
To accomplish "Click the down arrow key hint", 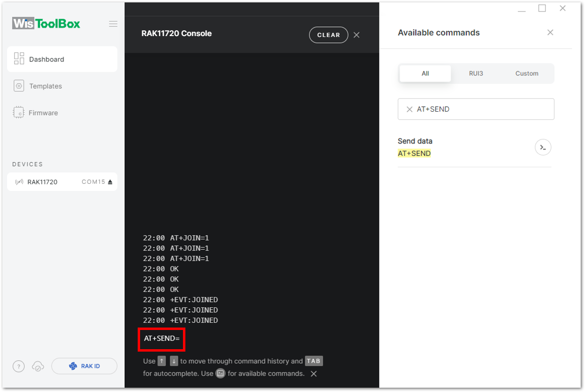I will [174, 361].
